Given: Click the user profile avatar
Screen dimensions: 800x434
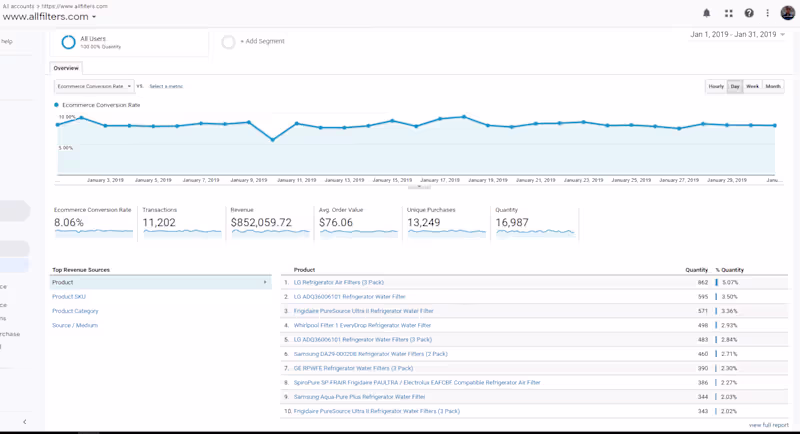Looking at the screenshot, I should [788, 13].
